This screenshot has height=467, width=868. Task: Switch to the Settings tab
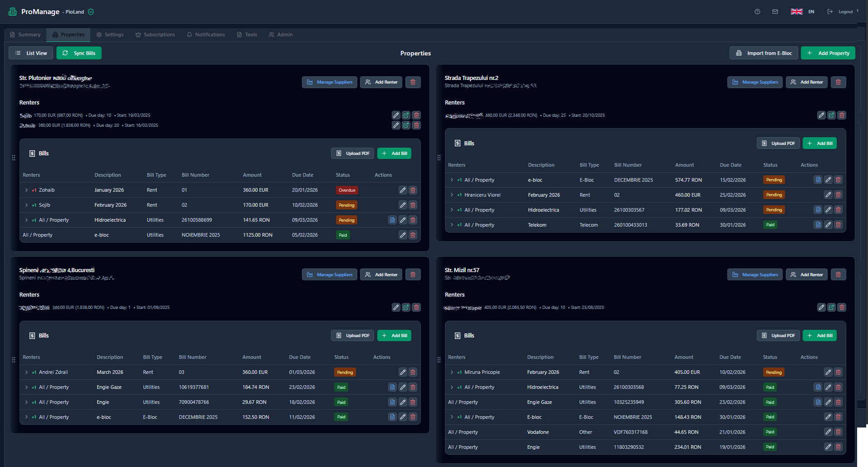(110, 35)
